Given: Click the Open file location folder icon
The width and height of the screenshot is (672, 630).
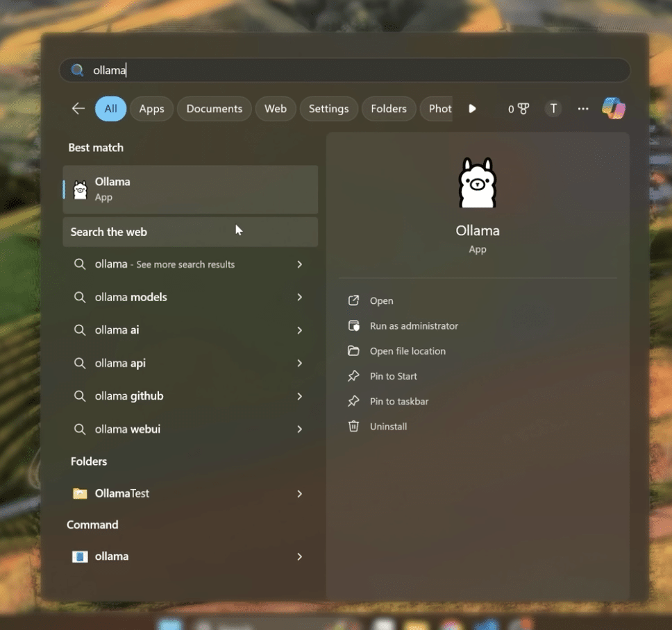Looking at the screenshot, I should [x=353, y=351].
